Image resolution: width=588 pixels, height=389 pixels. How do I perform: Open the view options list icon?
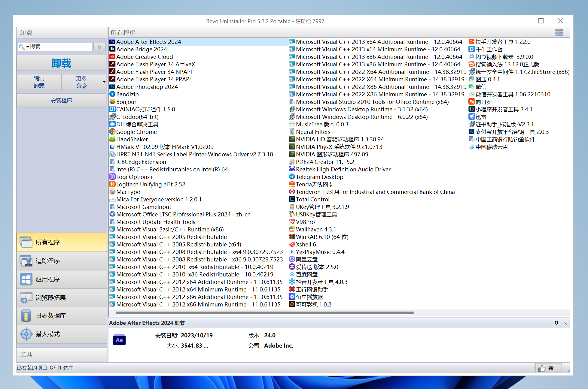[559, 32]
